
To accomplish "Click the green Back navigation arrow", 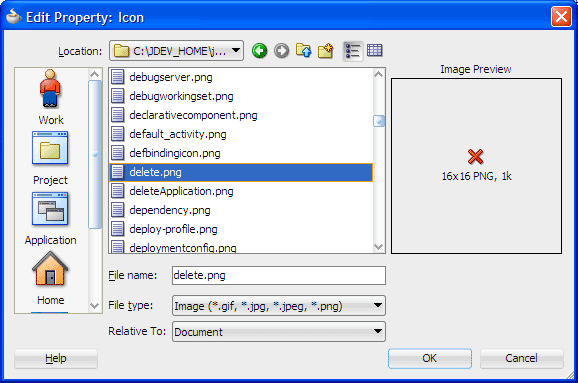I will coord(260,51).
